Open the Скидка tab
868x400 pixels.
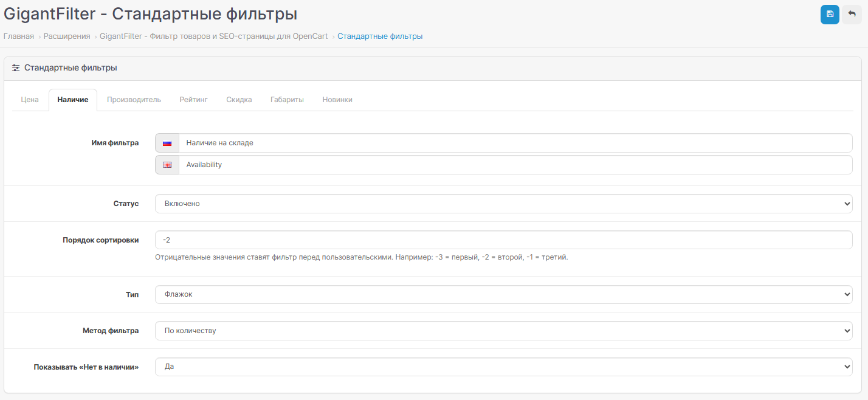tap(239, 100)
